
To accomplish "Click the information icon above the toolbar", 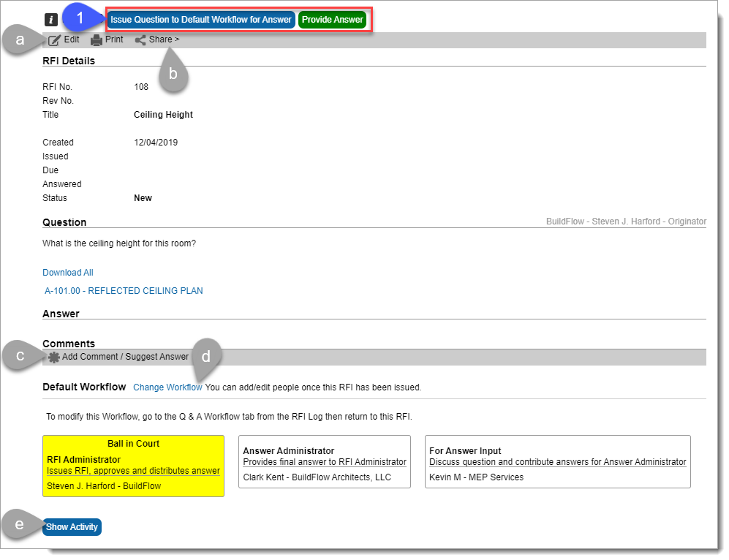I will (x=50, y=20).
